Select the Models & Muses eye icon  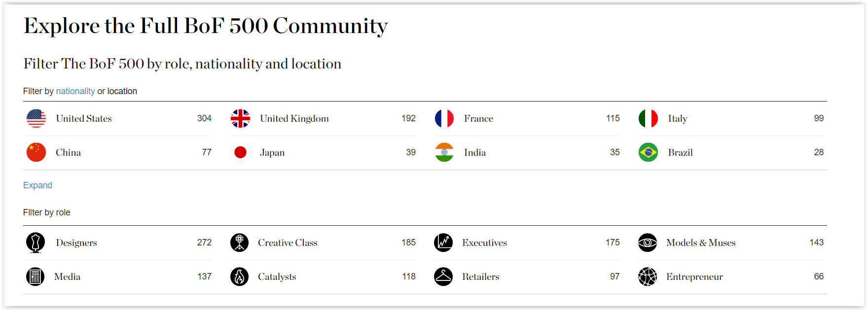tap(648, 242)
